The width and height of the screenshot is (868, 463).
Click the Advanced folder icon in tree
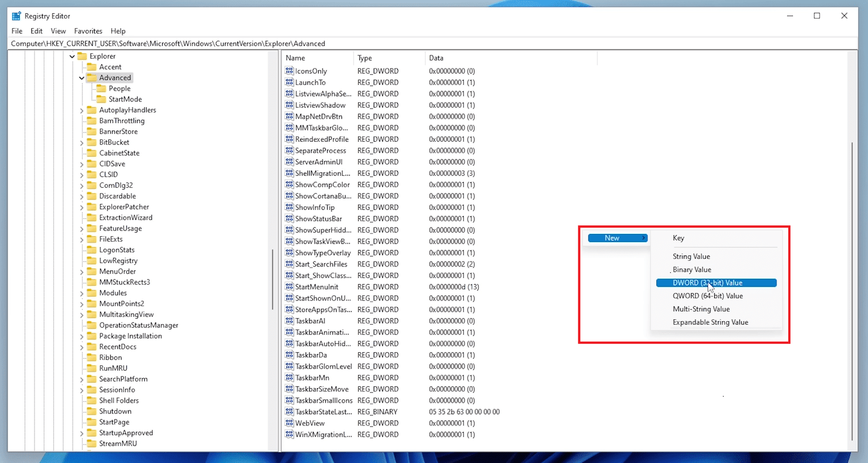click(92, 78)
